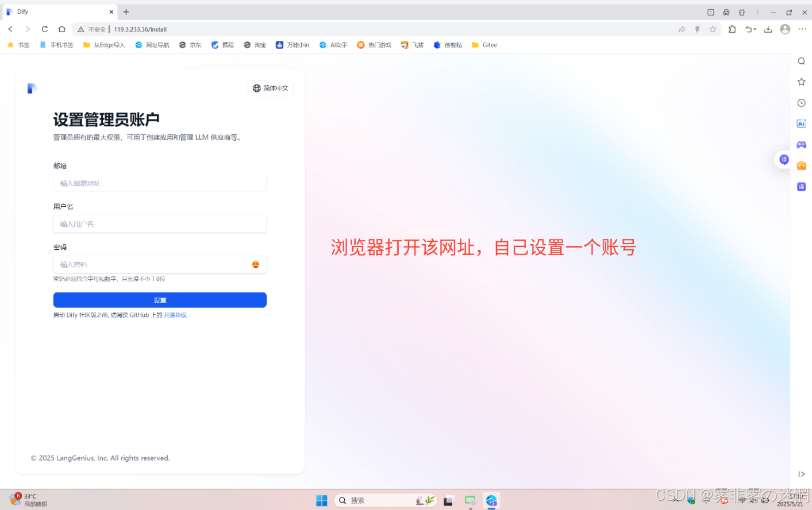Viewport: 812px width, 510px height.
Task: Toggle password visibility emoji icon
Action: (x=256, y=264)
